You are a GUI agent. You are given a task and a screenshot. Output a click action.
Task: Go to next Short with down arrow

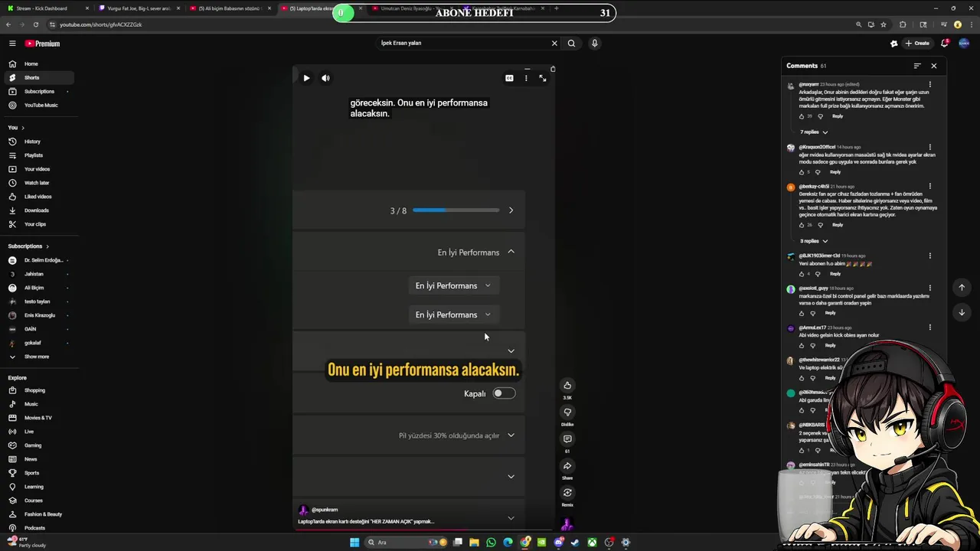(x=962, y=312)
